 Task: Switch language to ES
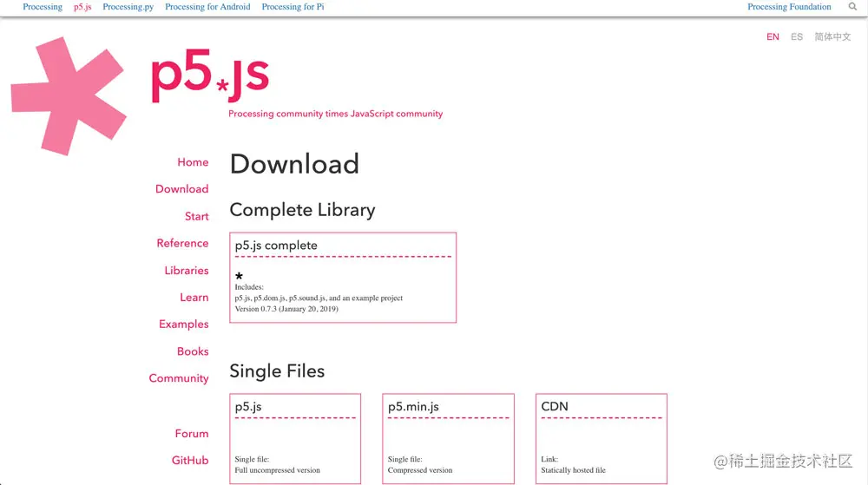pyautogui.click(x=797, y=37)
